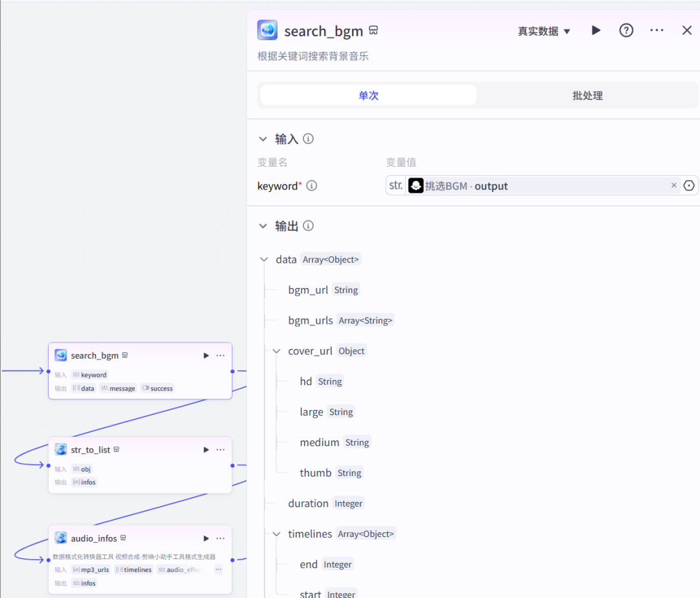Click the mp3_urls input tag on audio_infos
The width and height of the screenshot is (700, 598).
tap(91, 569)
